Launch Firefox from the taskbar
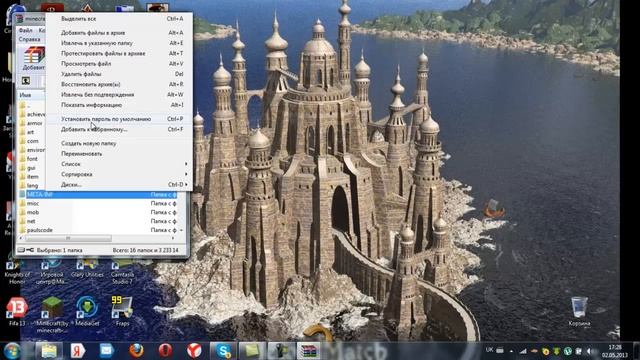640x360 pixels. (136, 351)
